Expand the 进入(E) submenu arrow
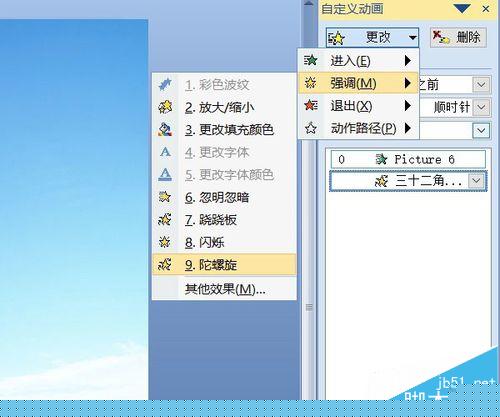The width and height of the screenshot is (500, 417). click(x=407, y=61)
